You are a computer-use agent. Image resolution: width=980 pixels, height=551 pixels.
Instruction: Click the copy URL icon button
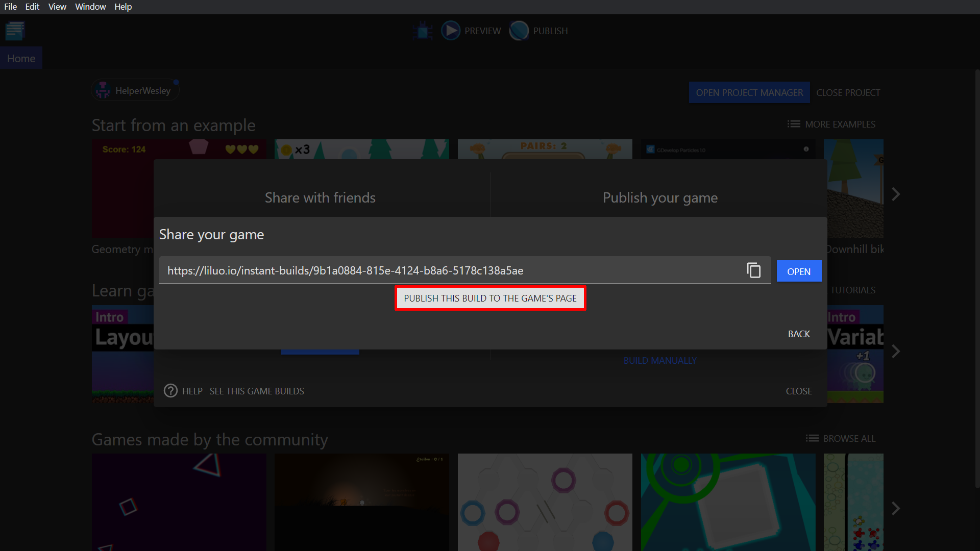(754, 270)
